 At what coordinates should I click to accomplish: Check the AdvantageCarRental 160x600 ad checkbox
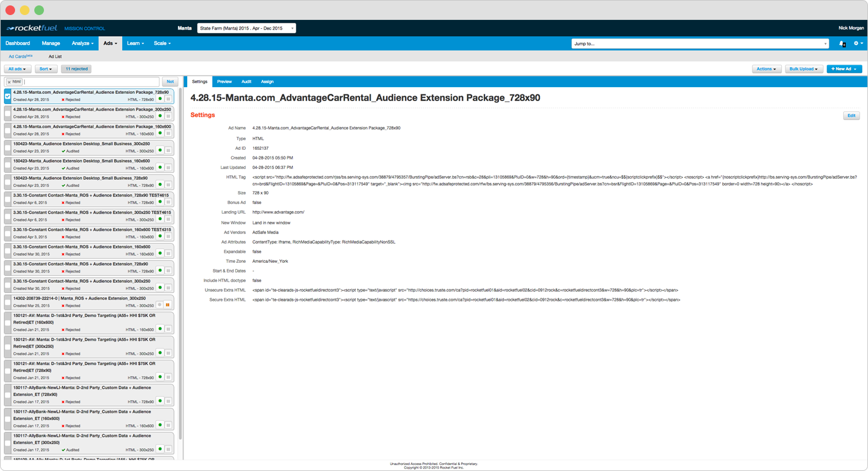click(8, 130)
